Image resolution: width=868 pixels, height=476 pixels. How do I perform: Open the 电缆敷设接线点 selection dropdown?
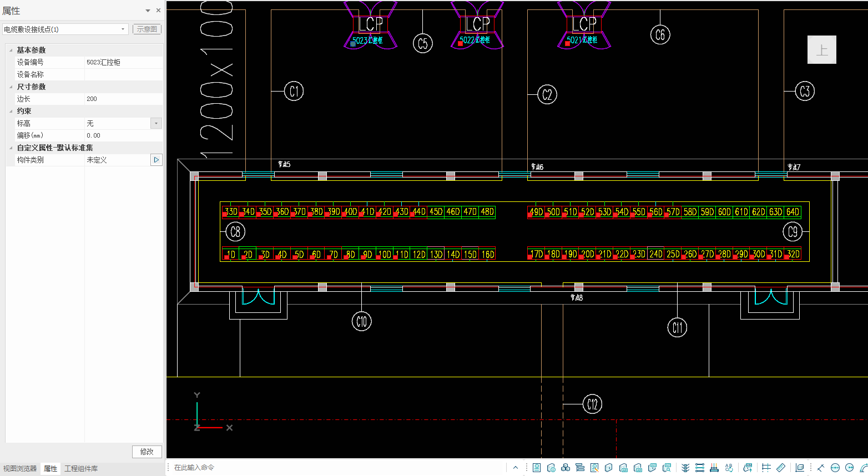(123, 29)
